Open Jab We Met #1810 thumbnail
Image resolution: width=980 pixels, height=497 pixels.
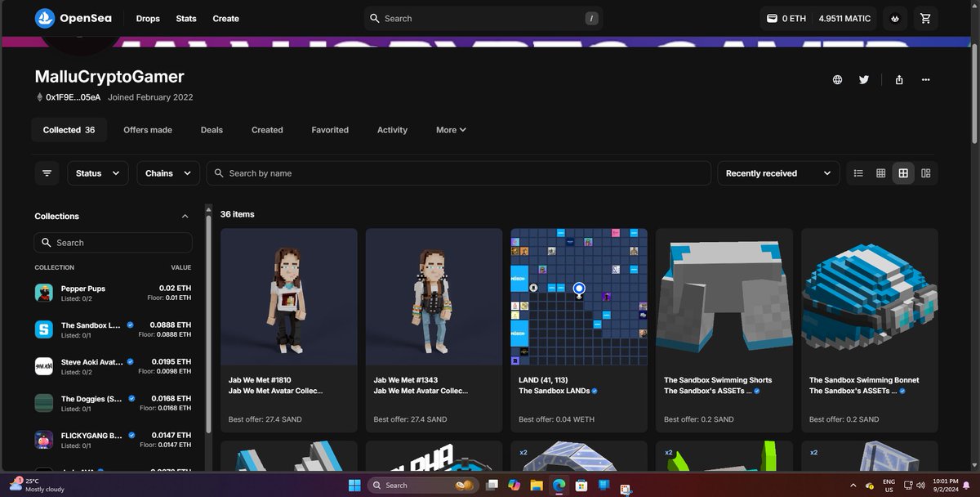click(x=289, y=297)
